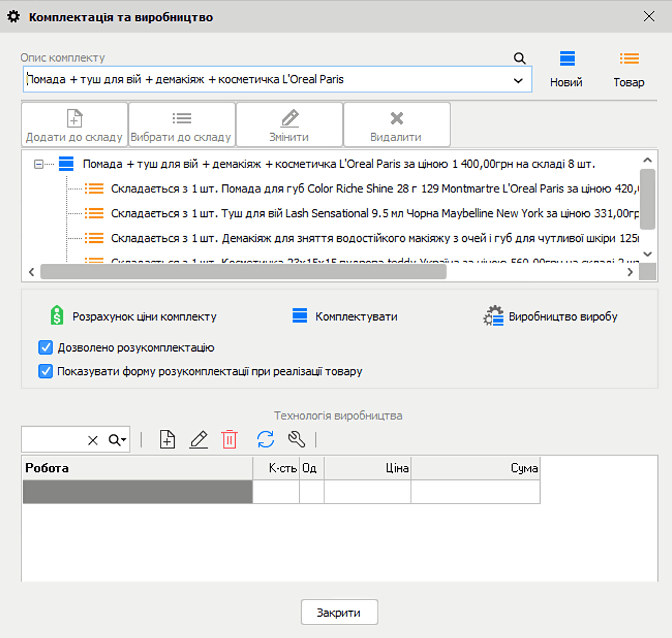The width and height of the screenshot is (672, 638).
Task: Collapse the Помада + туш kit tree node
Action: coord(39,164)
